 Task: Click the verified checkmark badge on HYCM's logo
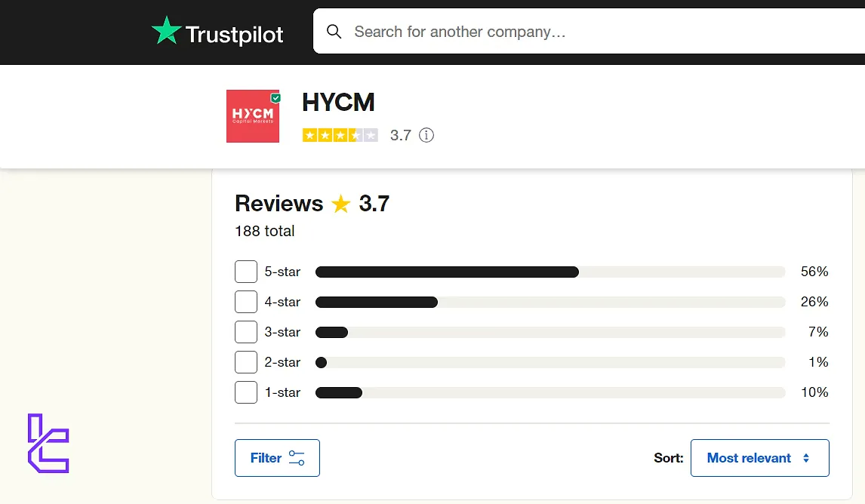[x=276, y=97]
